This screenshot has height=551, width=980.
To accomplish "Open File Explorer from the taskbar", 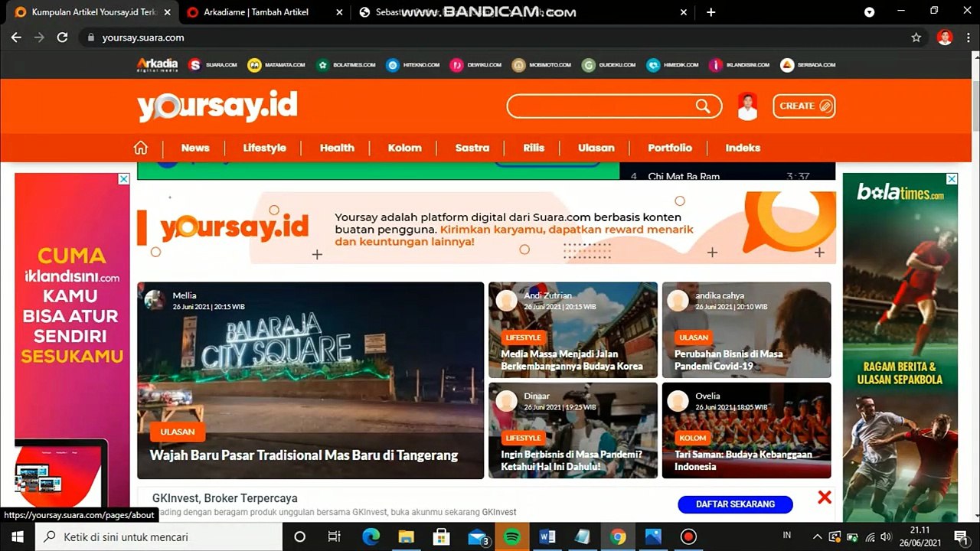I will pos(406,536).
